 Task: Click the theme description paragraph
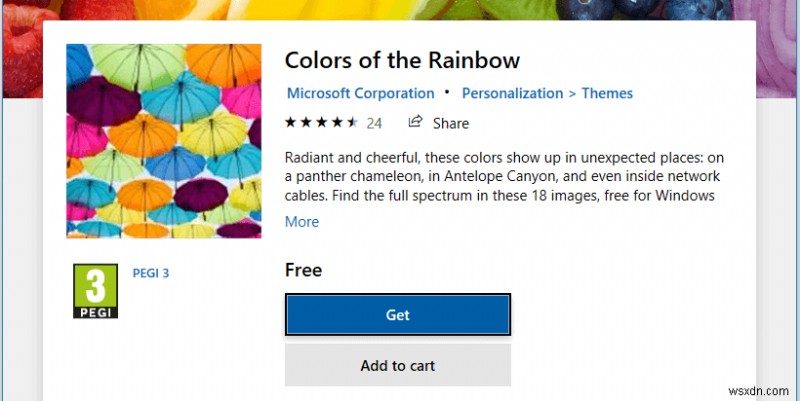click(x=500, y=176)
